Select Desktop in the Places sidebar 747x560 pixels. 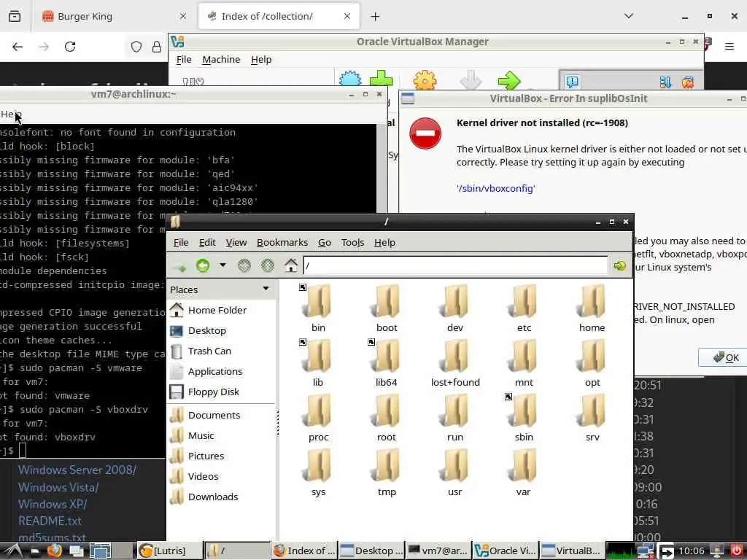pos(206,330)
